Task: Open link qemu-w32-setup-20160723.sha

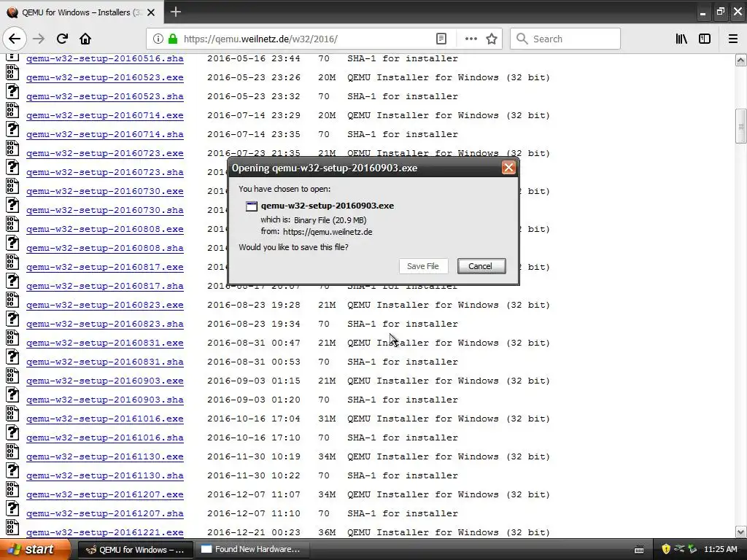Action: click(105, 172)
